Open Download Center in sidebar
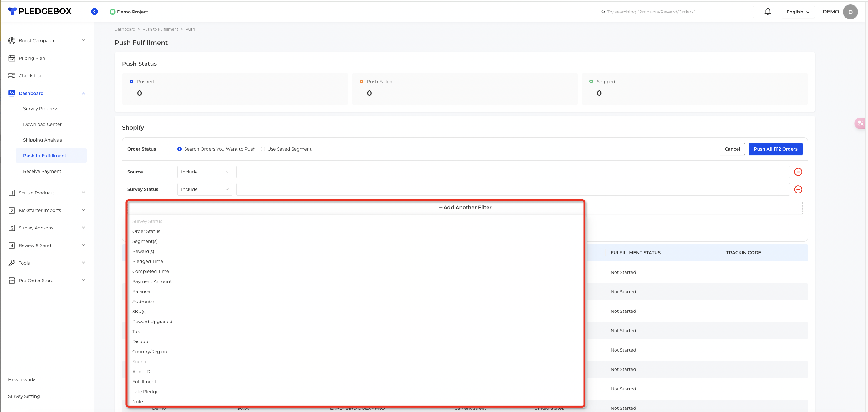This screenshot has height=412, width=868. [x=42, y=124]
